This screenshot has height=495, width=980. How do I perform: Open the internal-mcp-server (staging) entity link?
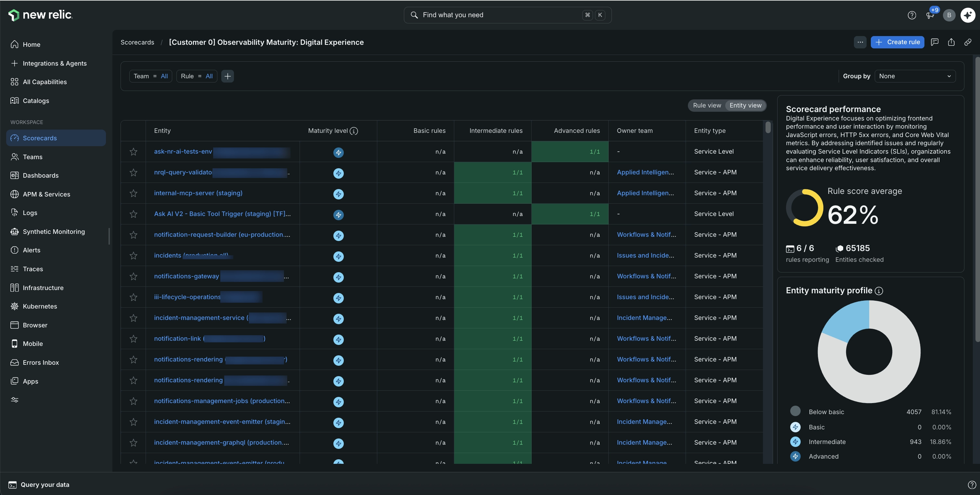click(x=198, y=193)
